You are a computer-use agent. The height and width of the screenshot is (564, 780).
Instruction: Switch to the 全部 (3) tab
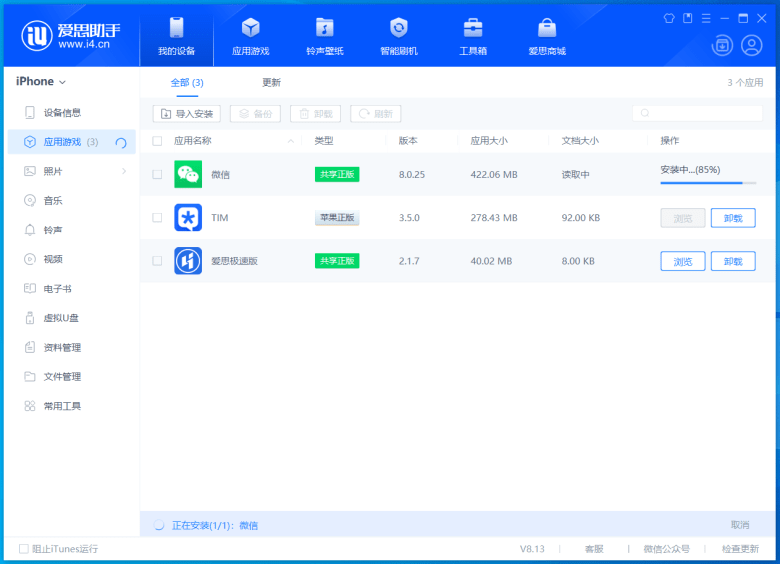(x=187, y=83)
